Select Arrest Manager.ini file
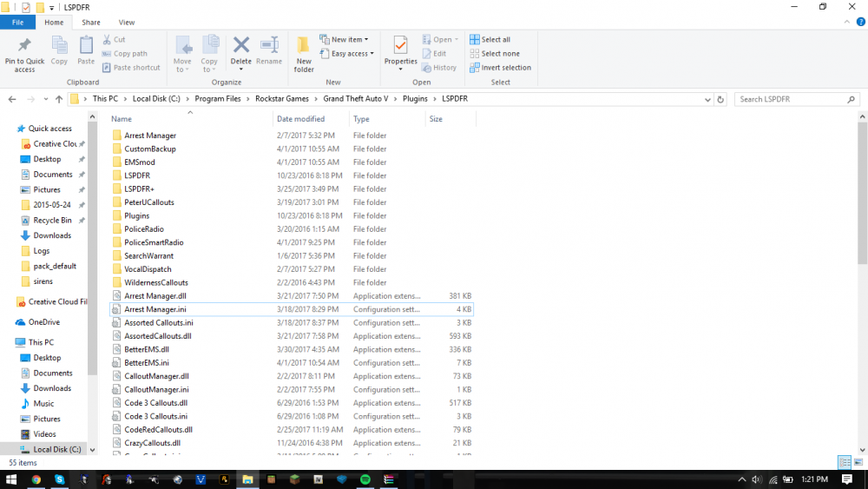 point(292,309)
